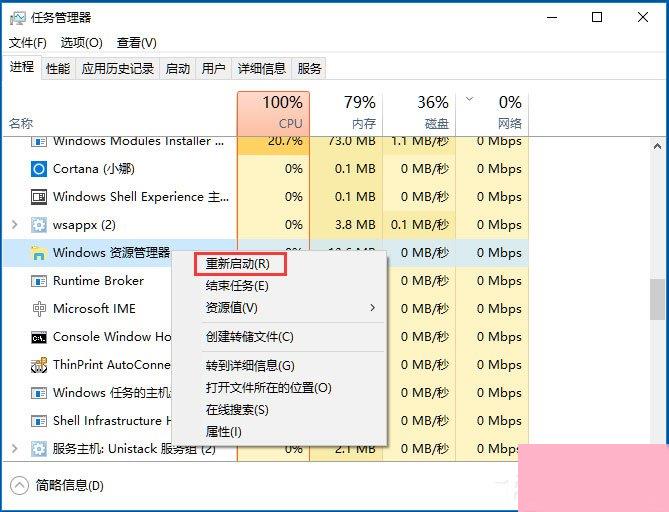Click the 服务主机: Unistack gear icon
669x512 pixels.
(39, 449)
